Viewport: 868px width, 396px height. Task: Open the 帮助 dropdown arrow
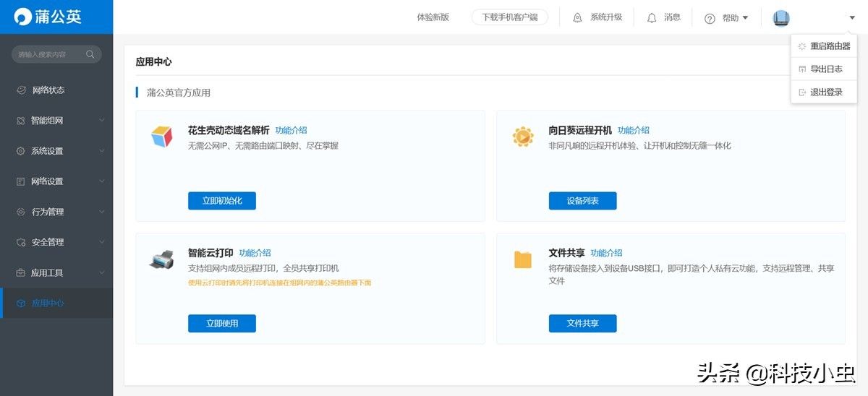coord(746,18)
